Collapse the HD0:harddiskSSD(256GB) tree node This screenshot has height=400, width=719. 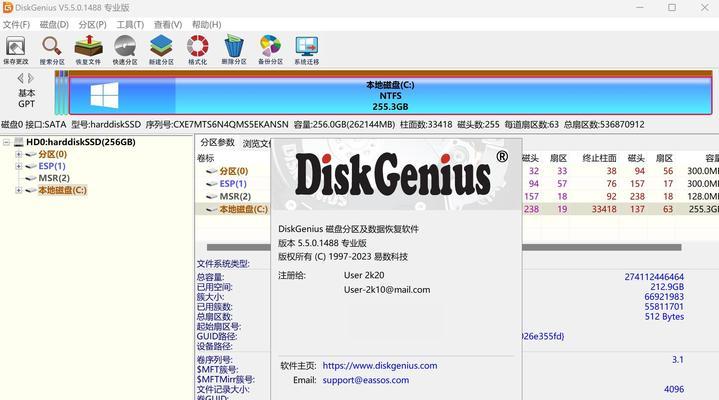[6, 142]
